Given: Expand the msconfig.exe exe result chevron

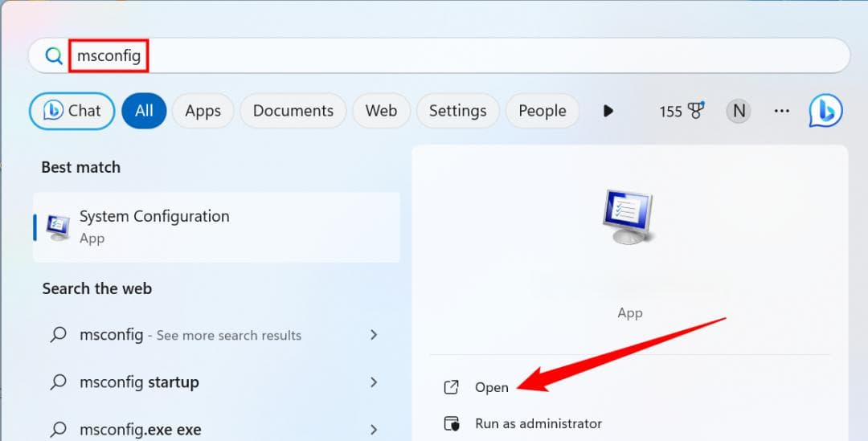Looking at the screenshot, I should click(374, 430).
